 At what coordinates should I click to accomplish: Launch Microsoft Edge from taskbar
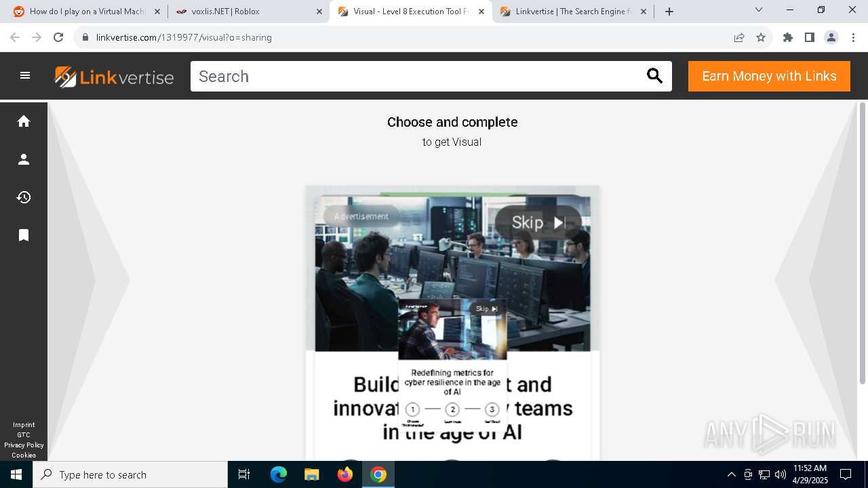click(x=279, y=474)
